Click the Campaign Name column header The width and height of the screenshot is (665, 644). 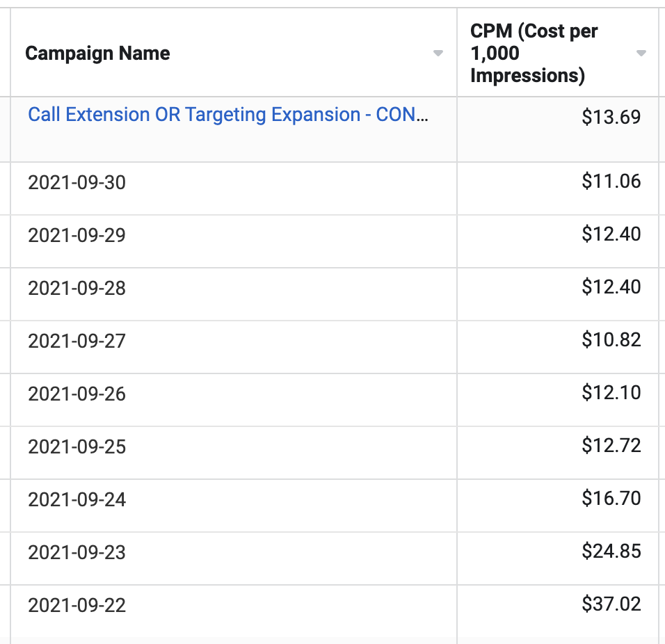[97, 54]
